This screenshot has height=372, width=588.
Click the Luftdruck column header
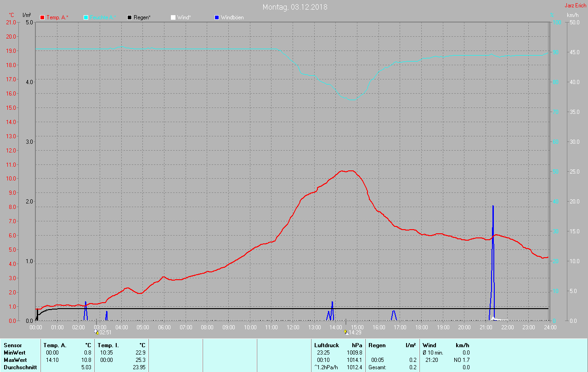326,345
